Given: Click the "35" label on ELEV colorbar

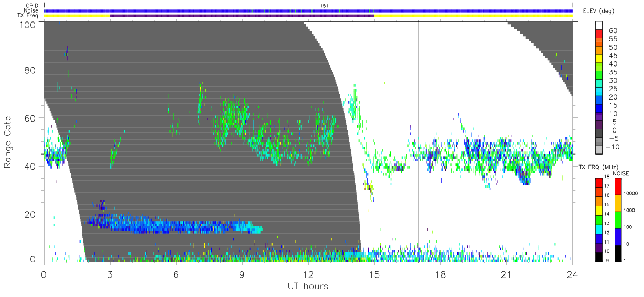Looking at the screenshot, I should [x=612, y=72].
